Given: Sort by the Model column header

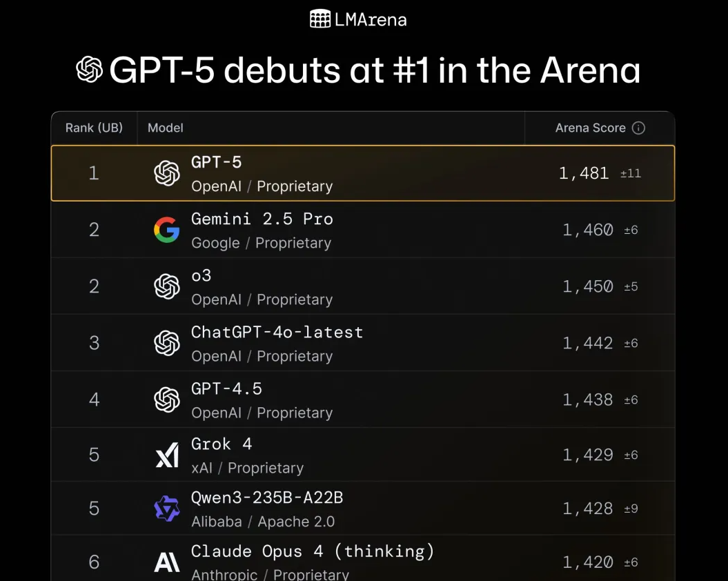Looking at the screenshot, I should pos(166,128).
